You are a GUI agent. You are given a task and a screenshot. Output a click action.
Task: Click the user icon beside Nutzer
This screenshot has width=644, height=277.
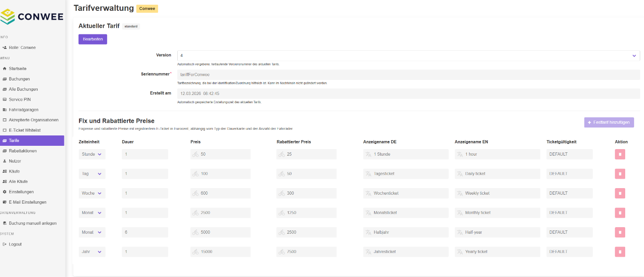[x=5, y=161]
